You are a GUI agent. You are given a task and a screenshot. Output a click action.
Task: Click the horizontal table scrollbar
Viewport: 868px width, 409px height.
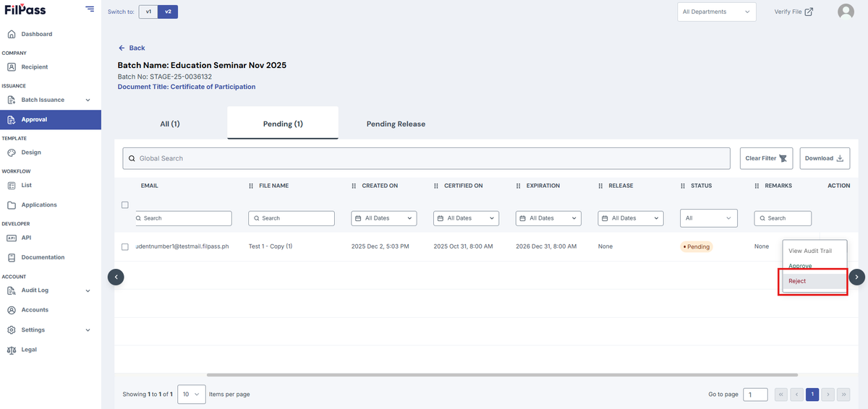(x=502, y=375)
